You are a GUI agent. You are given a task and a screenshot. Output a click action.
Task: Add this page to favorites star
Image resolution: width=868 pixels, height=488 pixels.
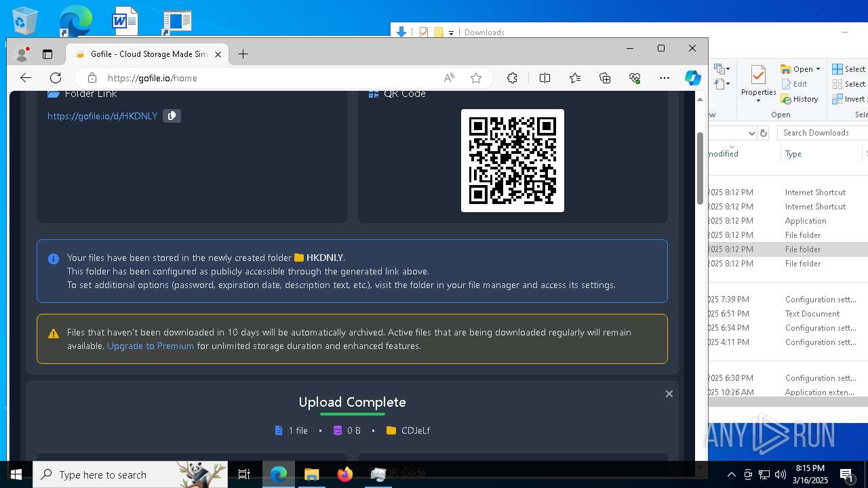[x=476, y=78]
